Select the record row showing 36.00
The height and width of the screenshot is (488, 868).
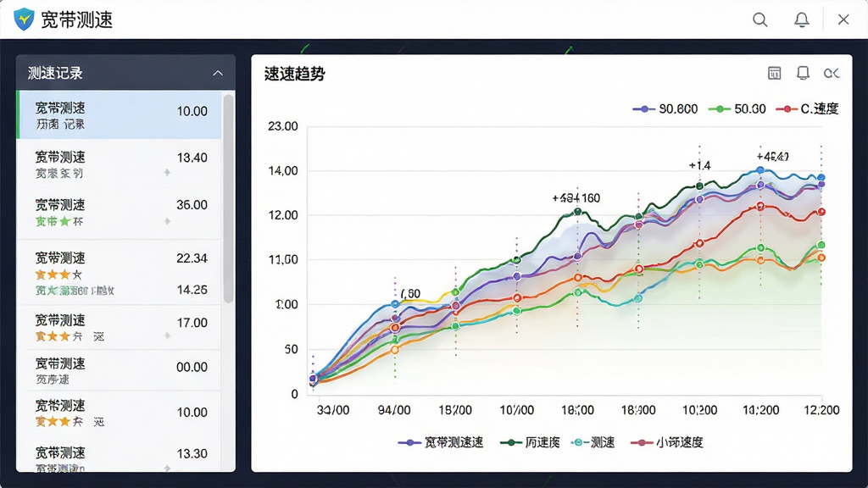pos(119,213)
